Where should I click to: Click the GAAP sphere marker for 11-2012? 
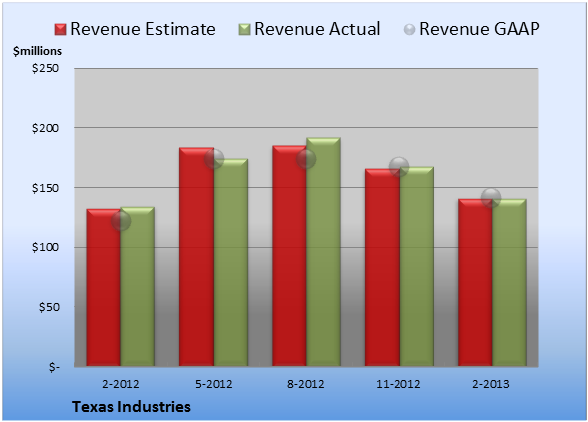399,167
